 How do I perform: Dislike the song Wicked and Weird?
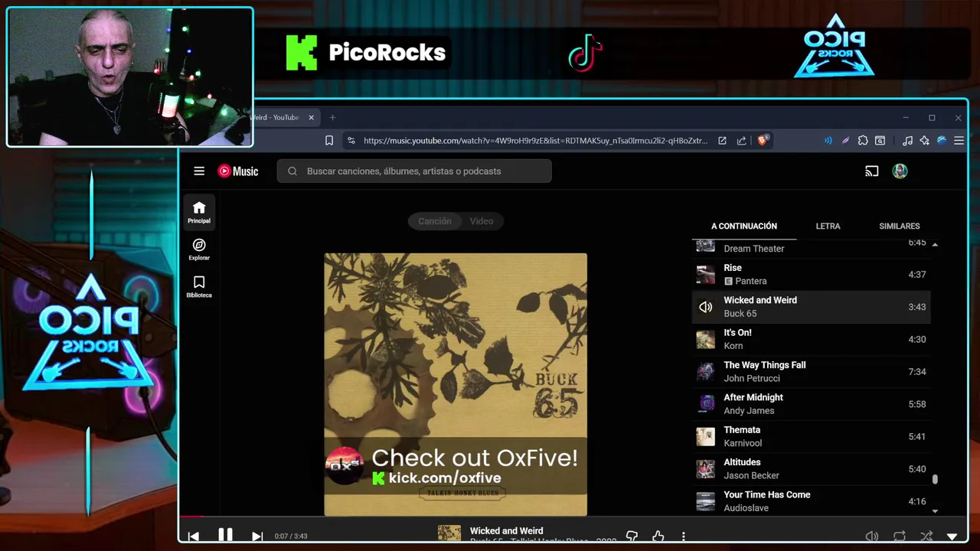tap(632, 536)
